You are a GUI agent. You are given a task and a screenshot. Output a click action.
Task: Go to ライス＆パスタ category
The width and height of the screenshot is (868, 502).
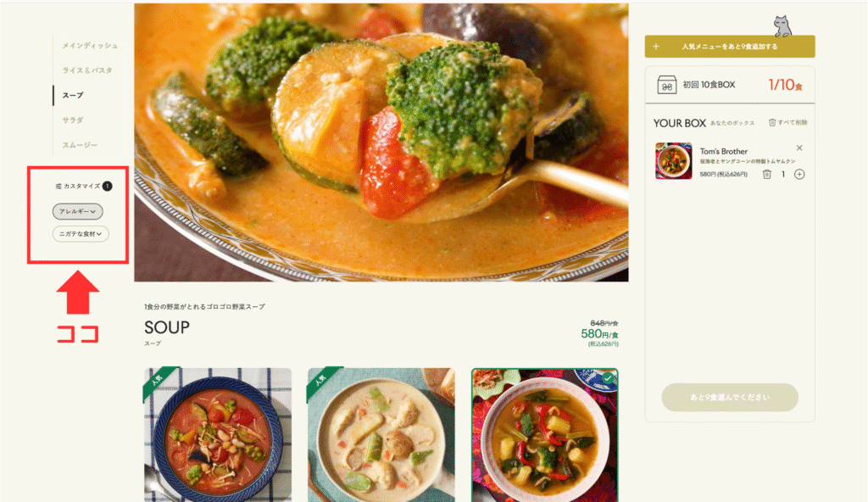pyautogui.click(x=87, y=70)
